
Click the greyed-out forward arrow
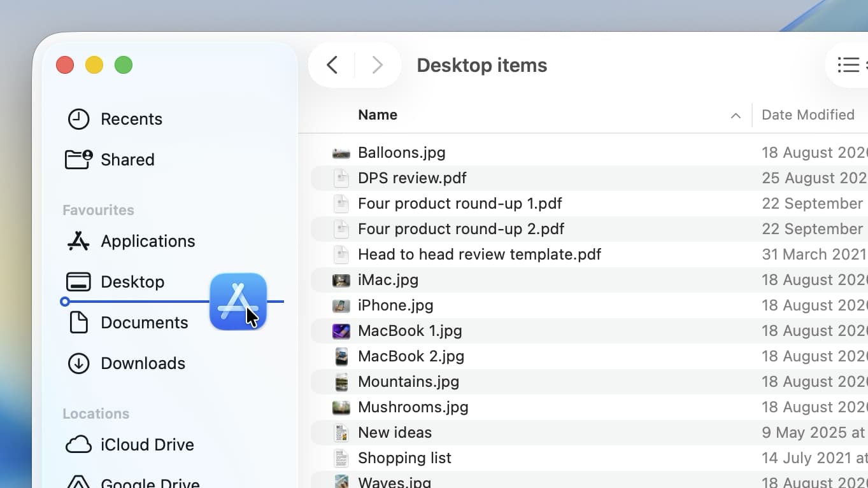[x=377, y=65]
